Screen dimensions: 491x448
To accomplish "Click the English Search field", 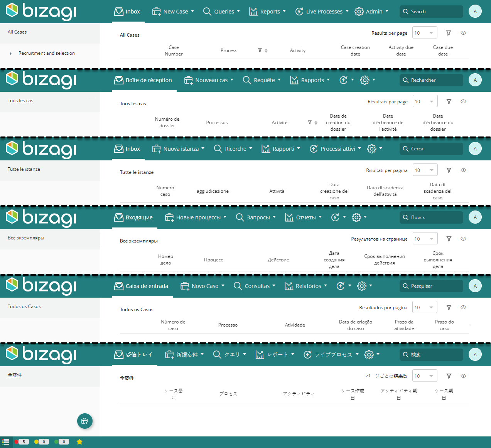I will [x=431, y=12].
